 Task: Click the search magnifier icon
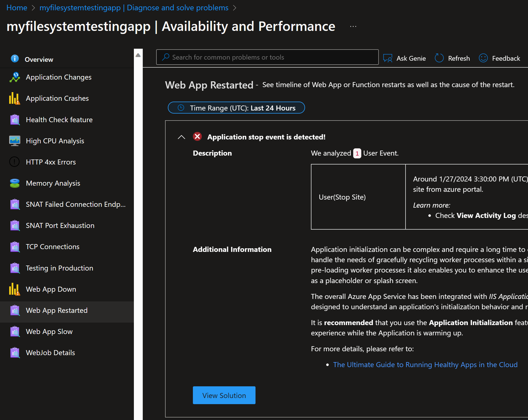click(166, 57)
